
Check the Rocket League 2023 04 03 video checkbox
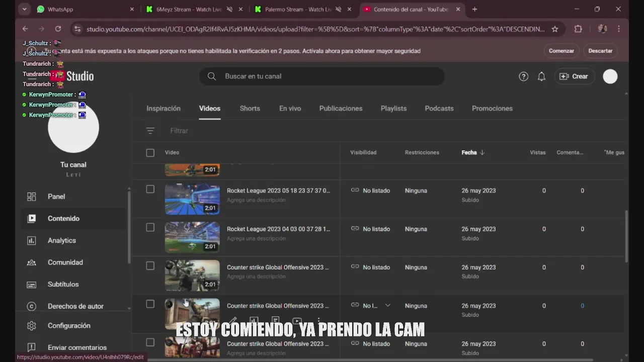150,227
